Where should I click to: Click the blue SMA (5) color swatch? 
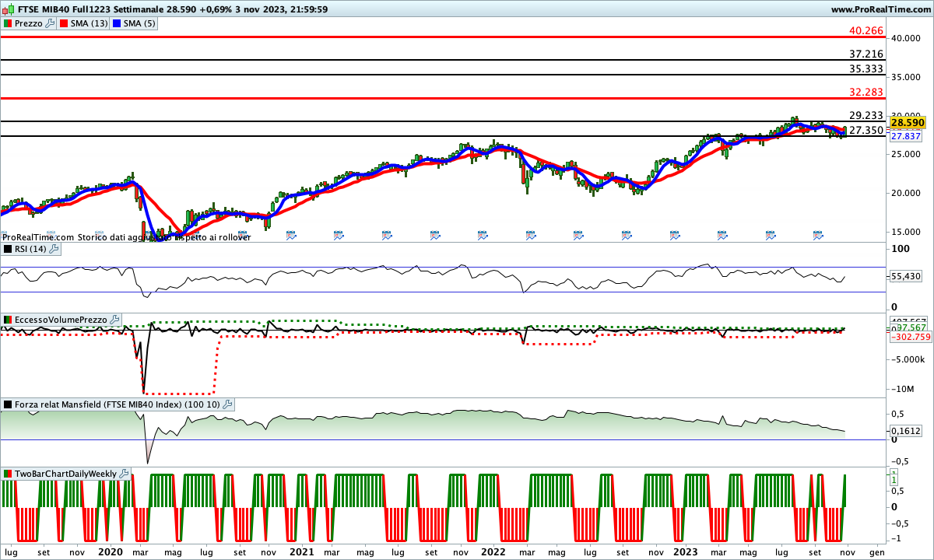(118, 23)
